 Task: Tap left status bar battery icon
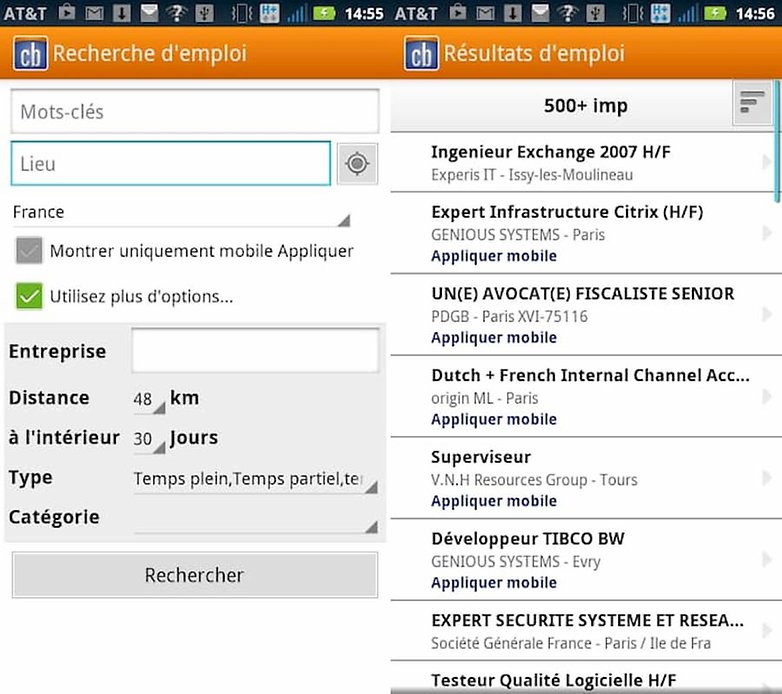tap(324, 13)
